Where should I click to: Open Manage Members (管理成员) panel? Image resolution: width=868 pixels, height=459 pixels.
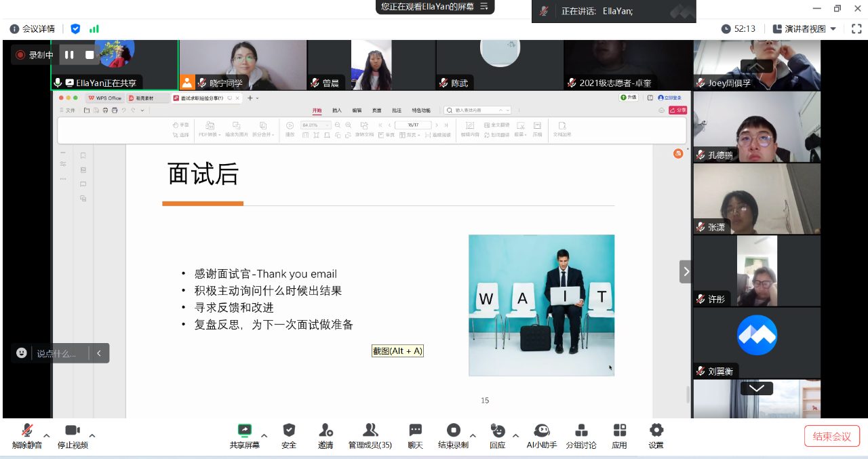[370, 431]
